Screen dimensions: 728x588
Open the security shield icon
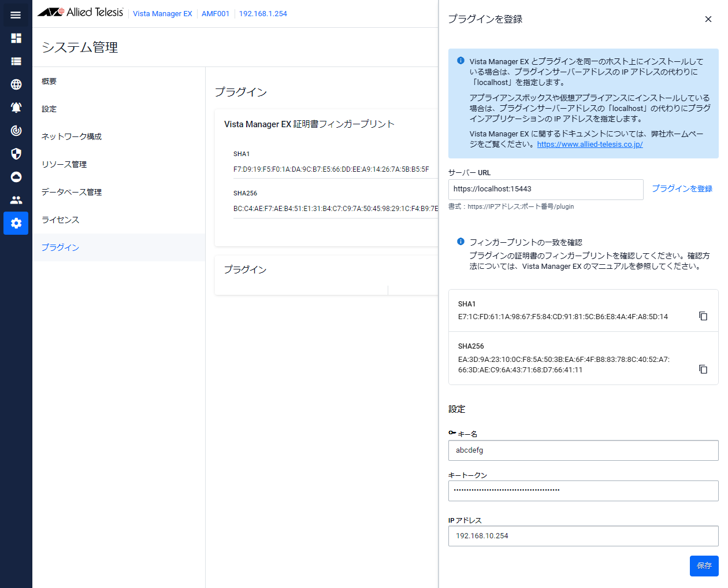(x=16, y=154)
